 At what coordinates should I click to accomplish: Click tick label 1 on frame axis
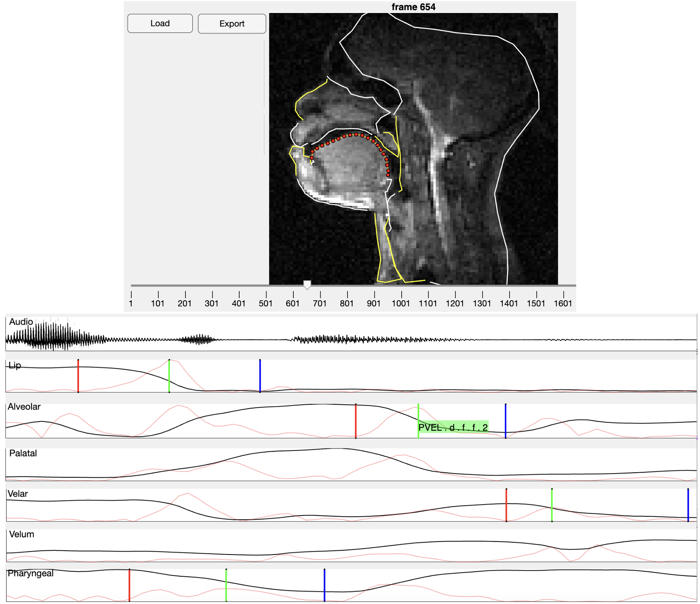131,303
